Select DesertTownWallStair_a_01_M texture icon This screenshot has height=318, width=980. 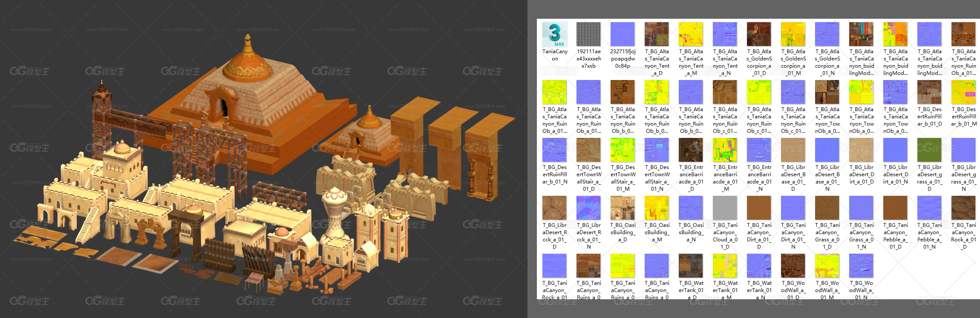tap(623, 150)
